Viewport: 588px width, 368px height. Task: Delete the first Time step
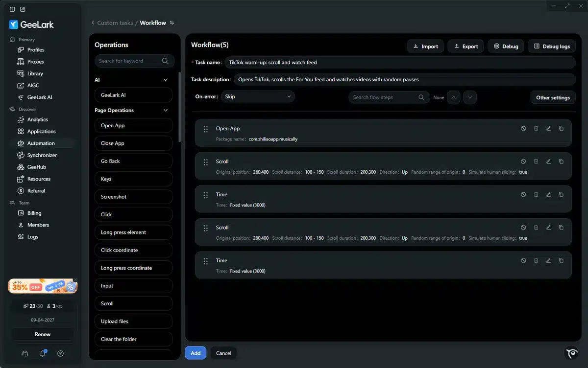tap(536, 194)
